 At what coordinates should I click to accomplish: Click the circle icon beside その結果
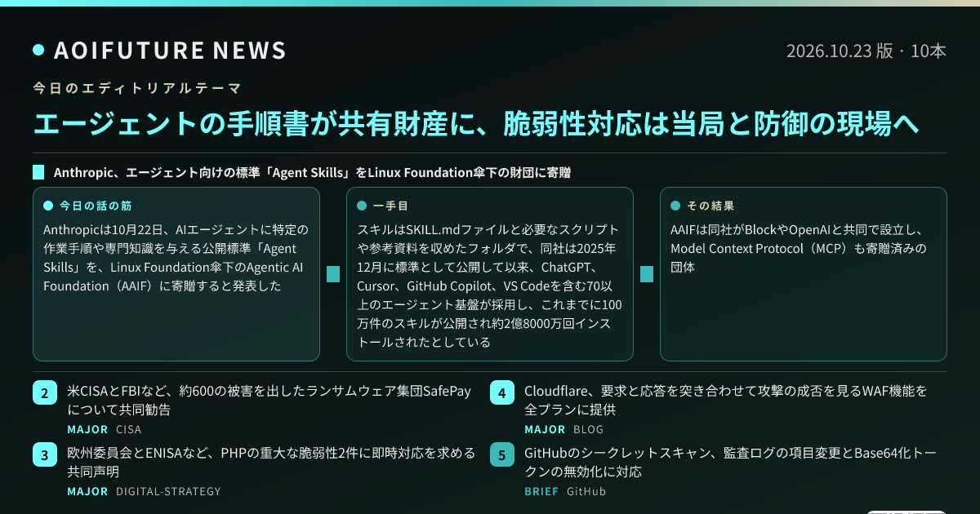coord(675,206)
